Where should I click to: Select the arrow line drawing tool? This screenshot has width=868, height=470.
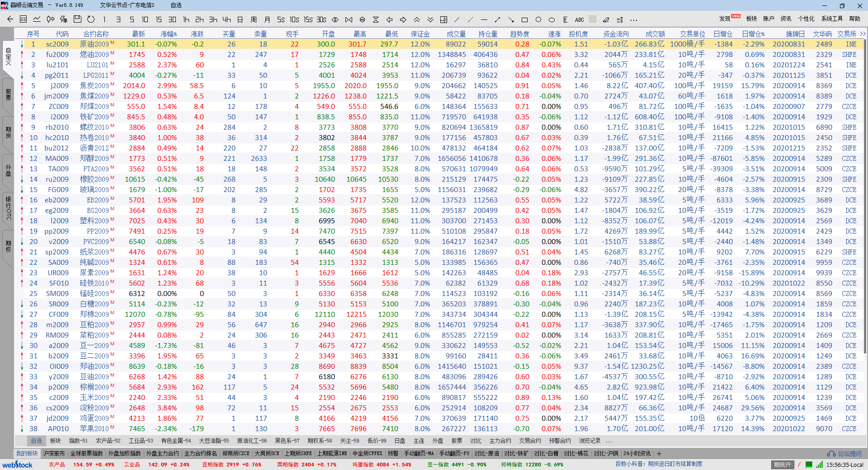(511, 19)
